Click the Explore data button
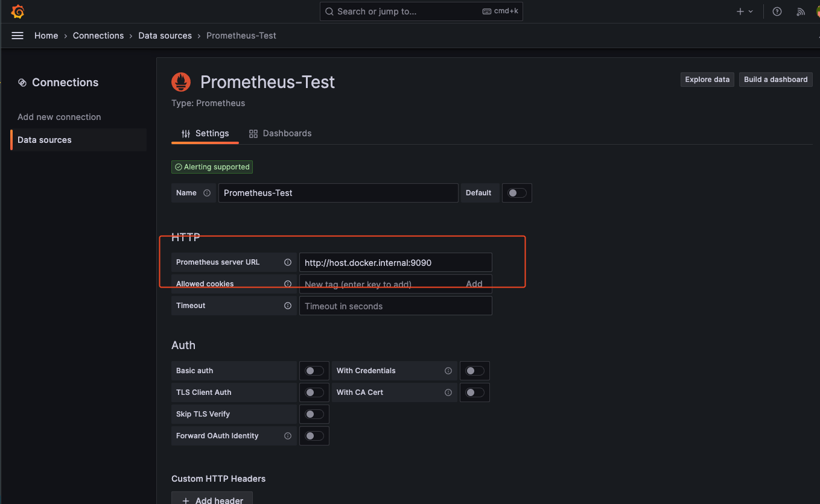 click(x=707, y=80)
